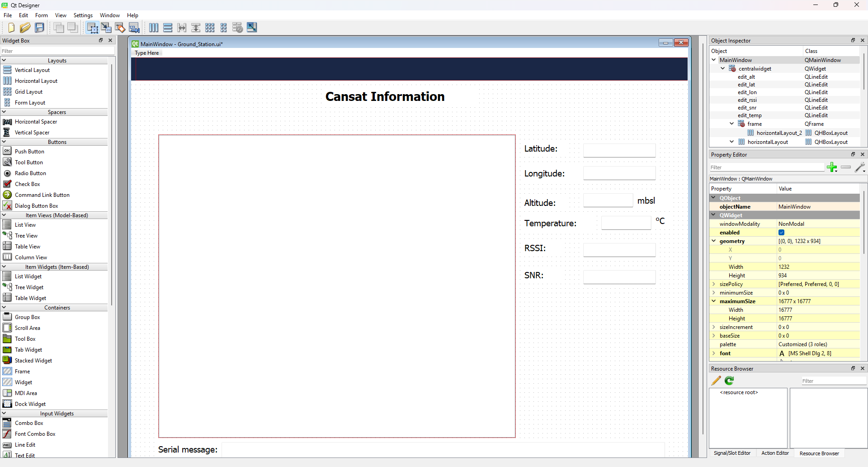Screen dimensions: 868x467
Task: Select the edit_temp object row
Action: 784,115
